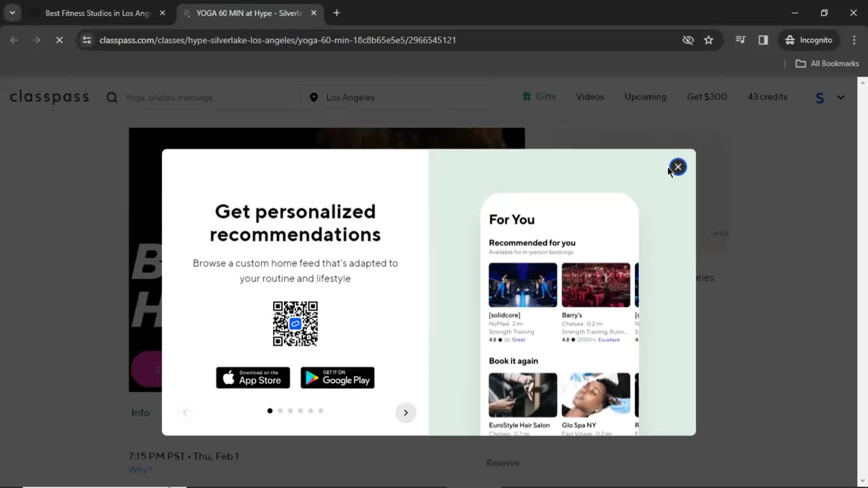Image resolution: width=868 pixels, height=488 pixels.
Task: Select the first carousel dot
Action: [270, 411]
